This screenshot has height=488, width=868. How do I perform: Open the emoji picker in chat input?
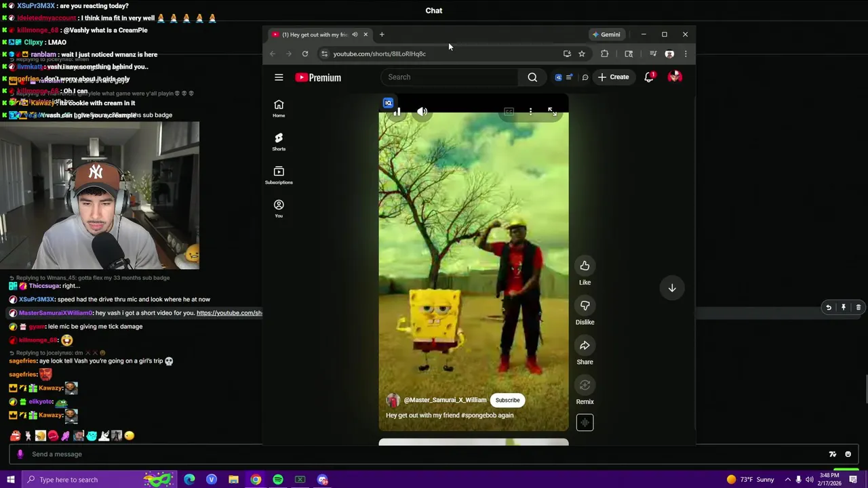[x=848, y=454]
